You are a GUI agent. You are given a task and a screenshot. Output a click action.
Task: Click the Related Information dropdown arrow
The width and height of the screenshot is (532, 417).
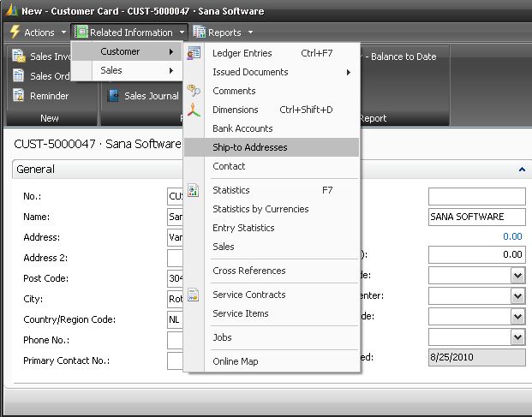182,33
